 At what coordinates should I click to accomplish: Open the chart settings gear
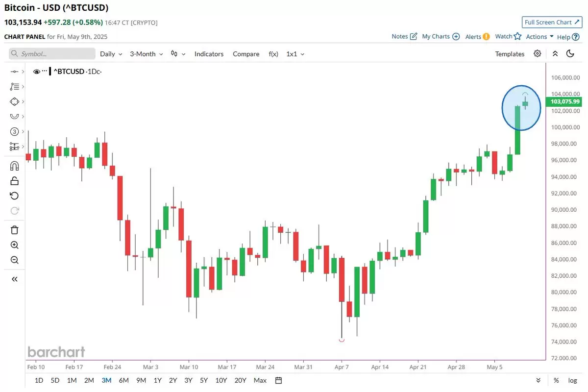538,54
